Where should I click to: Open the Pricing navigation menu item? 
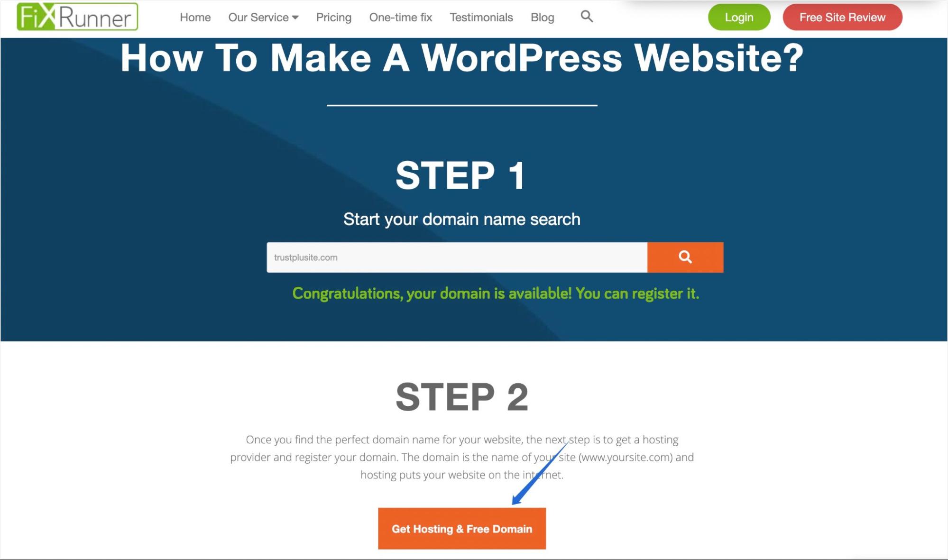click(x=333, y=17)
